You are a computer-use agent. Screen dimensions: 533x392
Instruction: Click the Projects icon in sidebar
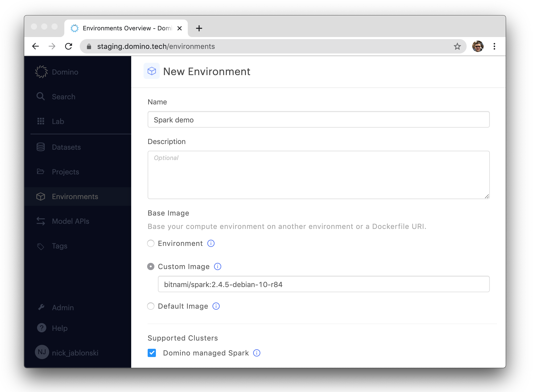41,171
